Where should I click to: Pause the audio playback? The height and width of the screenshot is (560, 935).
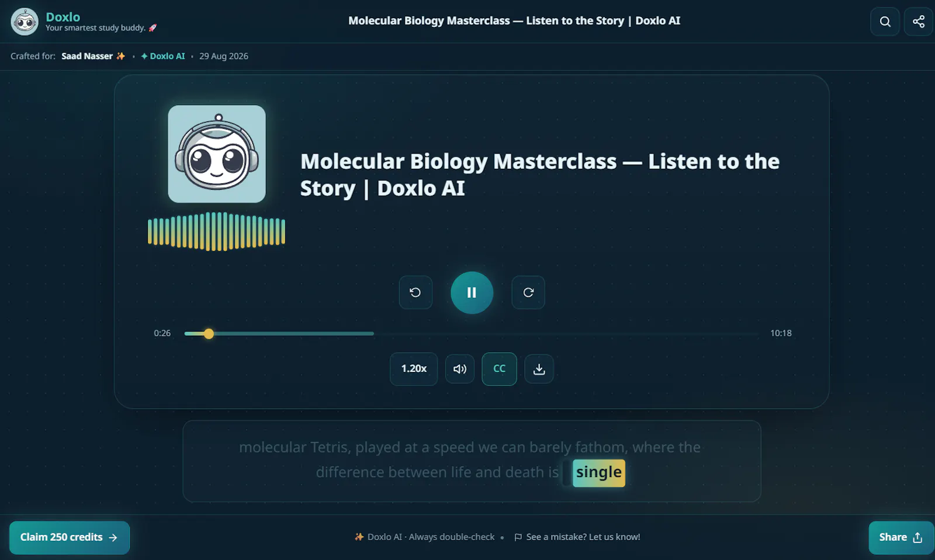[472, 293]
